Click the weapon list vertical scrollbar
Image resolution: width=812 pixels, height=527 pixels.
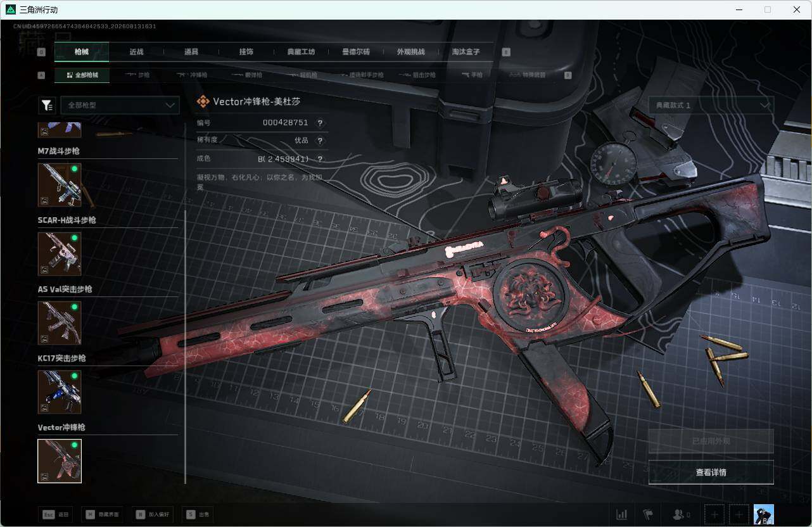coord(185,347)
